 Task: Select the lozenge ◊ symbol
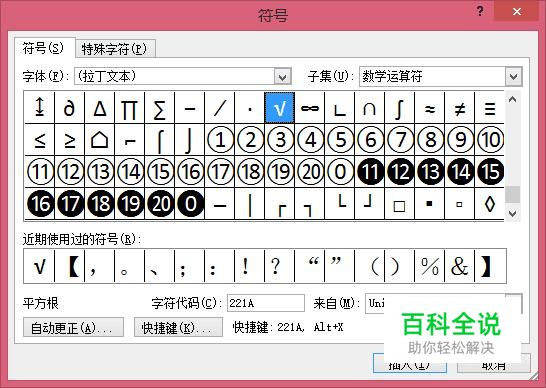[x=490, y=204]
